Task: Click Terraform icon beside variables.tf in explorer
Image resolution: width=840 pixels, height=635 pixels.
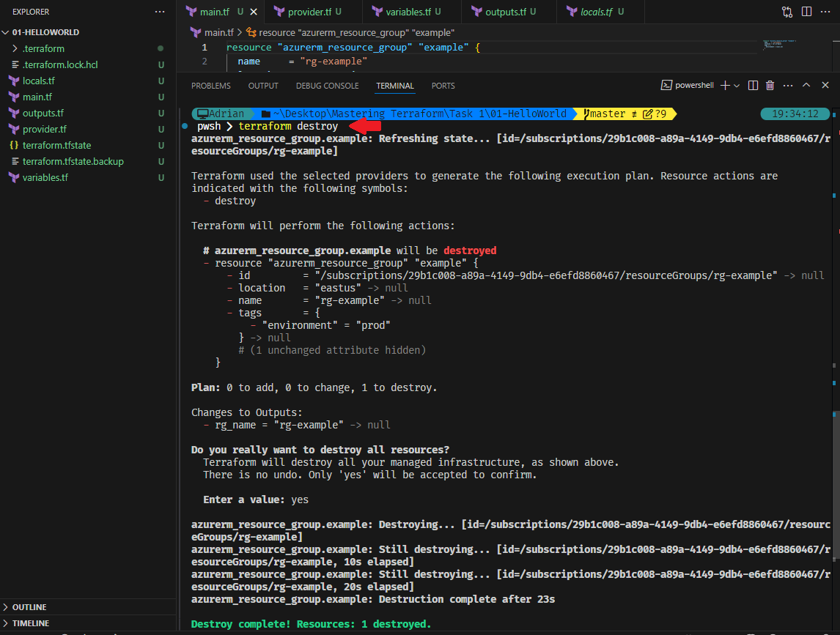Action: click(x=15, y=177)
